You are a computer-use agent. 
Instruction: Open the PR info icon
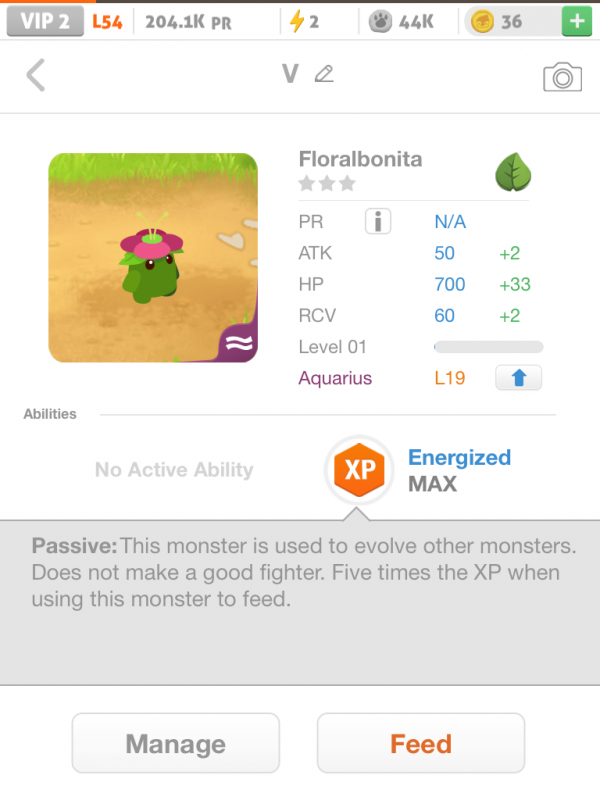pyautogui.click(x=378, y=222)
